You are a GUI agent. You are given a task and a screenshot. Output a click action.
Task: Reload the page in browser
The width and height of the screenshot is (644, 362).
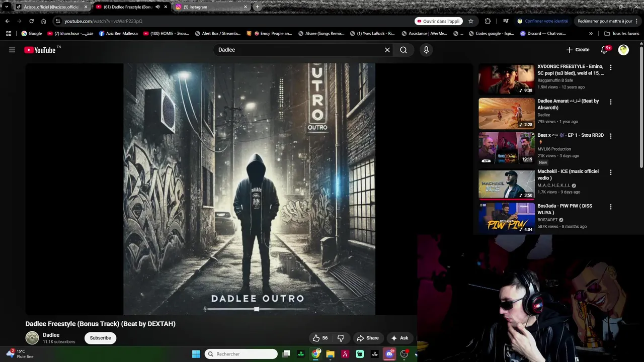[x=31, y=21]
